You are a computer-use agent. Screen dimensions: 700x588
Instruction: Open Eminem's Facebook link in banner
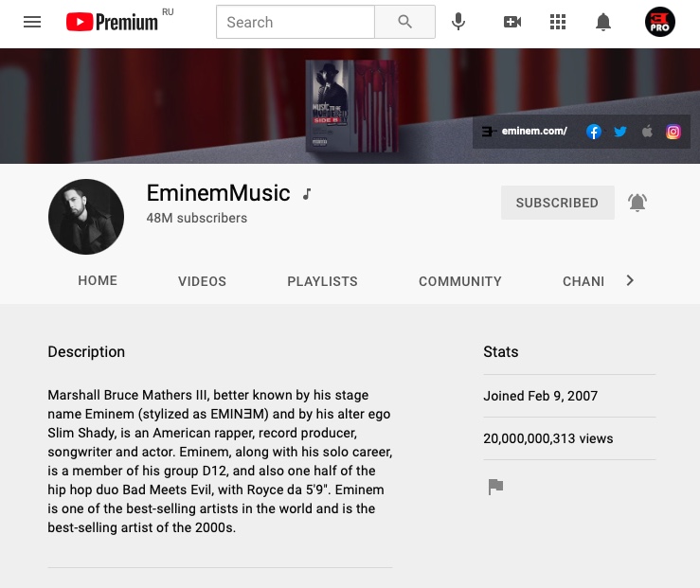tap(594, 132)
